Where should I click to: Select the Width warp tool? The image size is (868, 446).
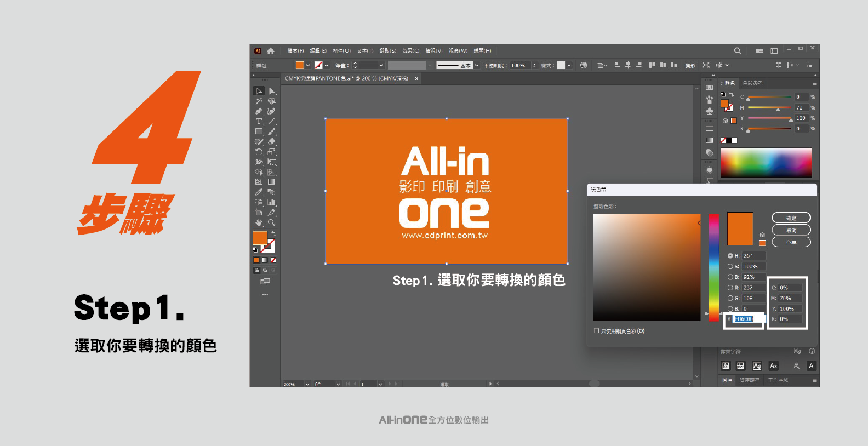[x=259, y=162]
